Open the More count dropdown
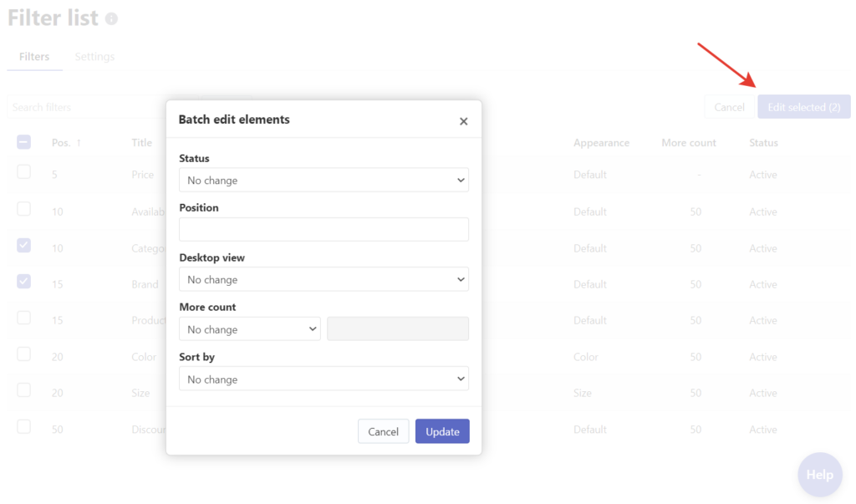856x504 pixels. (x=249, y=328)
